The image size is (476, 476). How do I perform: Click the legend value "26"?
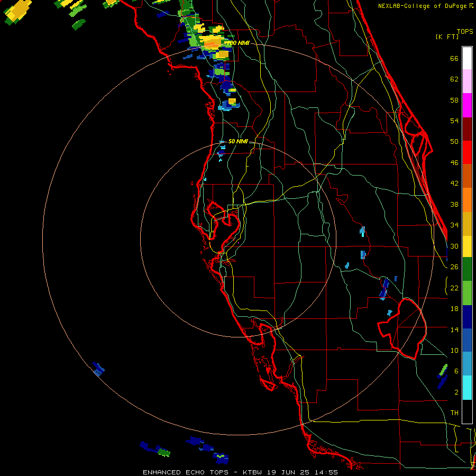(x=454, y=267)
